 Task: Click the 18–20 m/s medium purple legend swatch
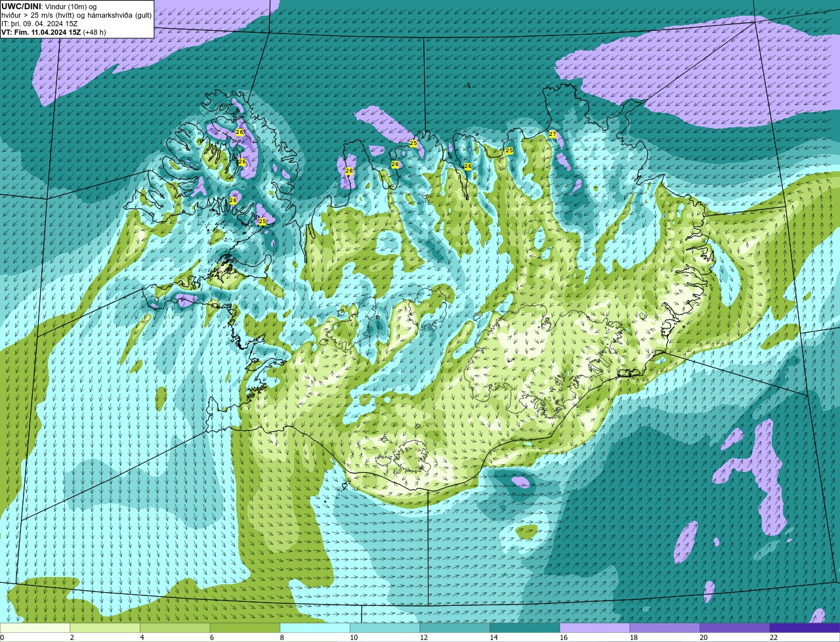pos(665,628)
